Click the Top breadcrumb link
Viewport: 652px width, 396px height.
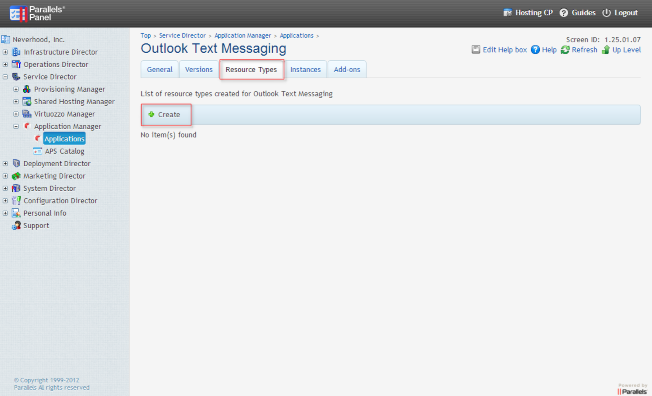tap(146, 36)
